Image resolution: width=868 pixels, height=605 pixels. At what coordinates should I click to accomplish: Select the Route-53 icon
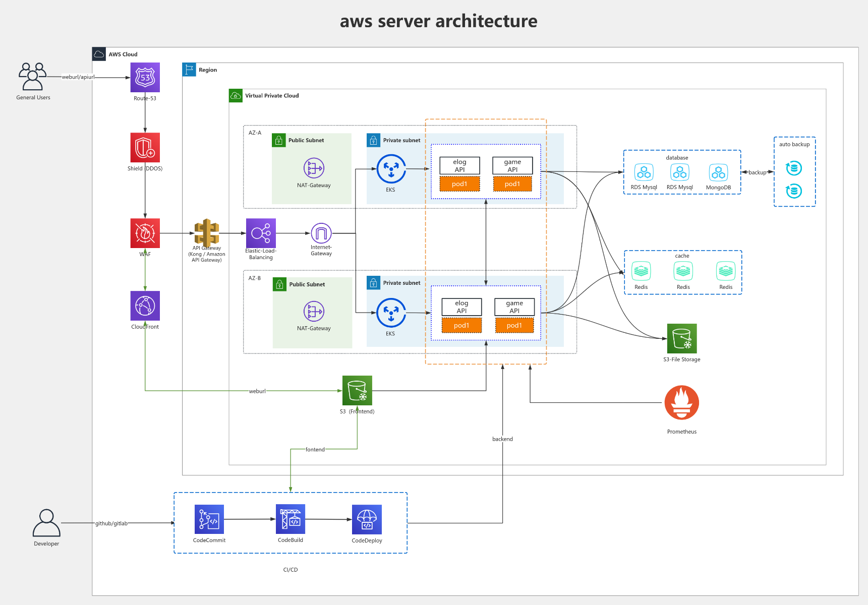[x=145, y=78]
